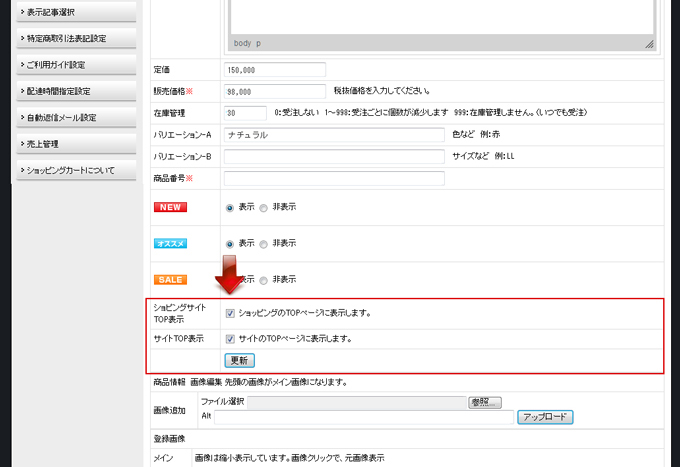The width and height of the screenshot is (680, 467).
Task: Open 売上管理 from the sidebar
Action: point(68,144)
